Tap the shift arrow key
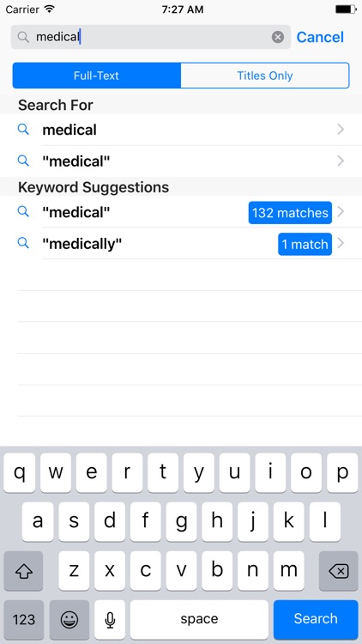 click(23, 571)
